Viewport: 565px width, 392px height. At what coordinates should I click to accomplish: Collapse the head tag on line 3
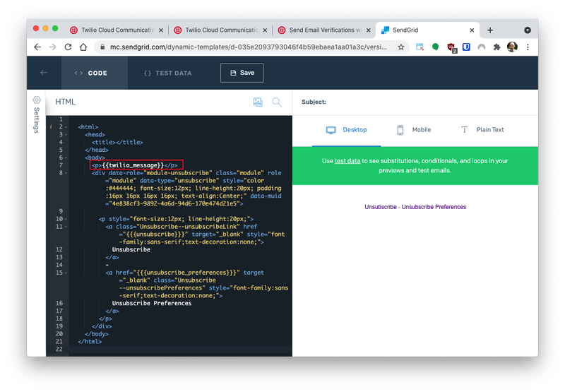click(x=66, y=135)
